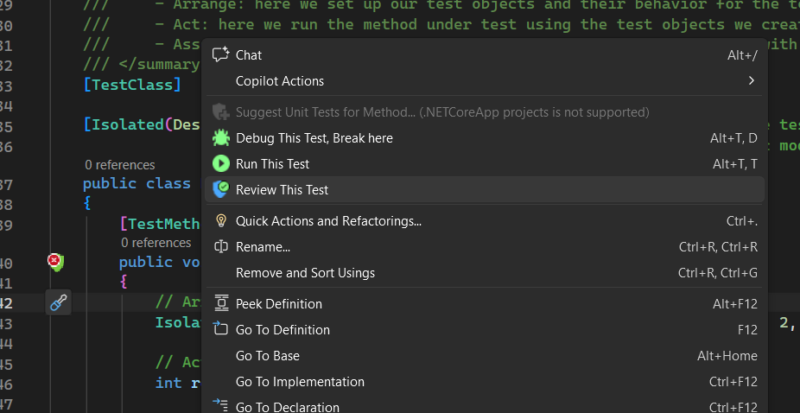Image resolution: width=800 pixels, height=413 pixels.
Task: Click the blue shield Review This Test icon
Action: pyautogui.click(x=221, y=190)
